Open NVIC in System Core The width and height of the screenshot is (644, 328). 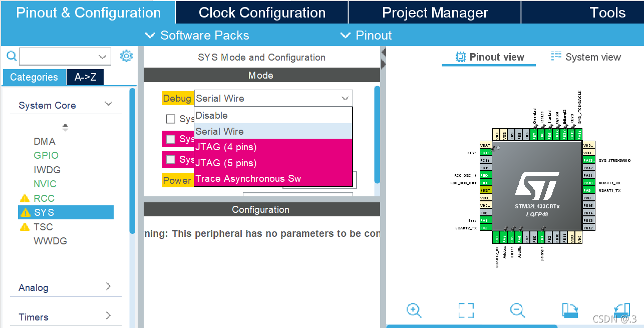45,184
